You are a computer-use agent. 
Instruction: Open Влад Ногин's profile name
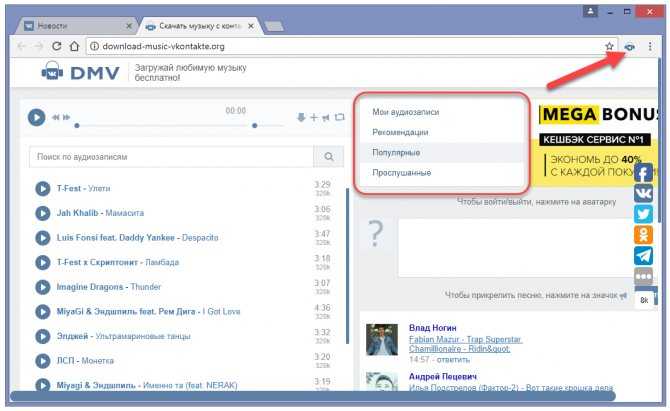point(432,328)
